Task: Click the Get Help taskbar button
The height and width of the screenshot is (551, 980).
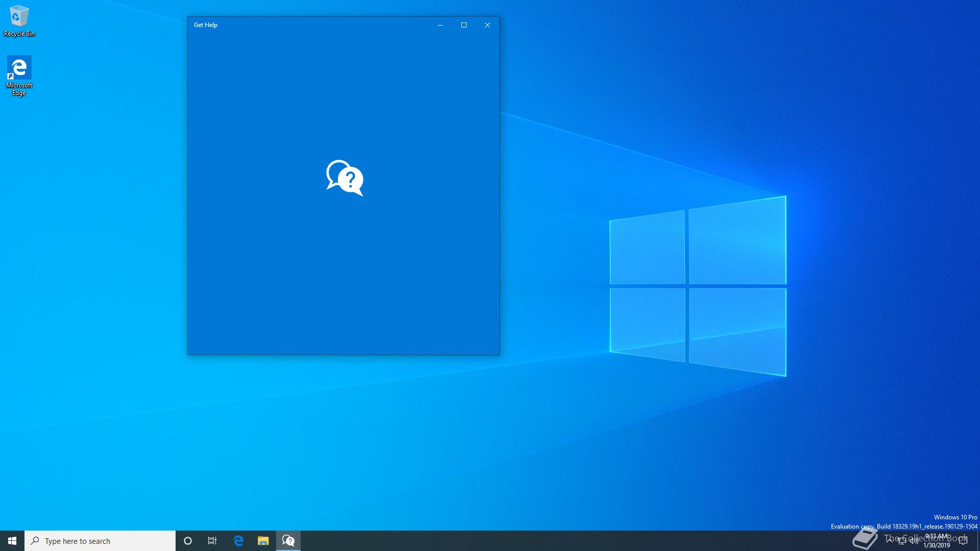Action: pos(288,541)
